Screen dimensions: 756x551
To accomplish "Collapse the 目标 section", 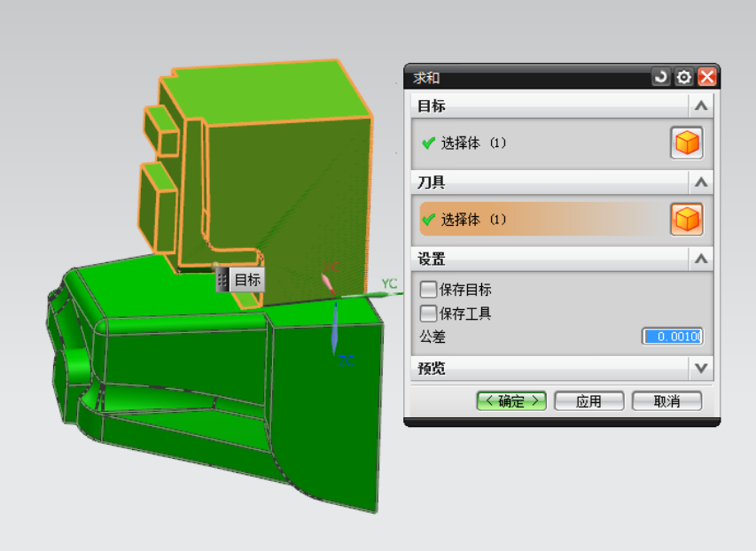I will (701, 105).
